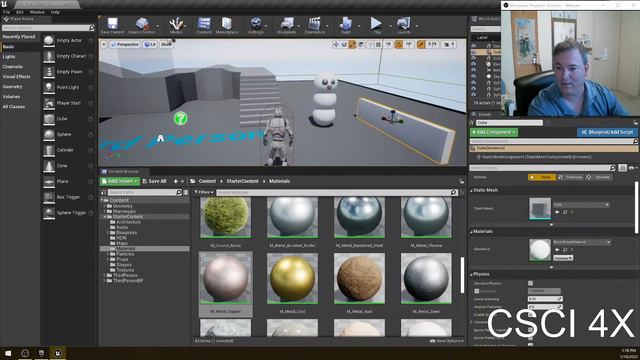Open View Options in Content Browser
The image size is (640, 360).
[x=447, y=341]
